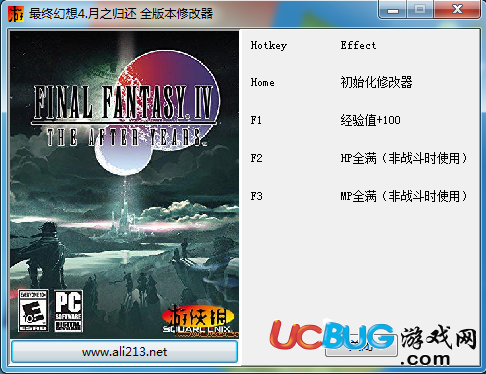Select the Home hotkey label

coord(263,82)
